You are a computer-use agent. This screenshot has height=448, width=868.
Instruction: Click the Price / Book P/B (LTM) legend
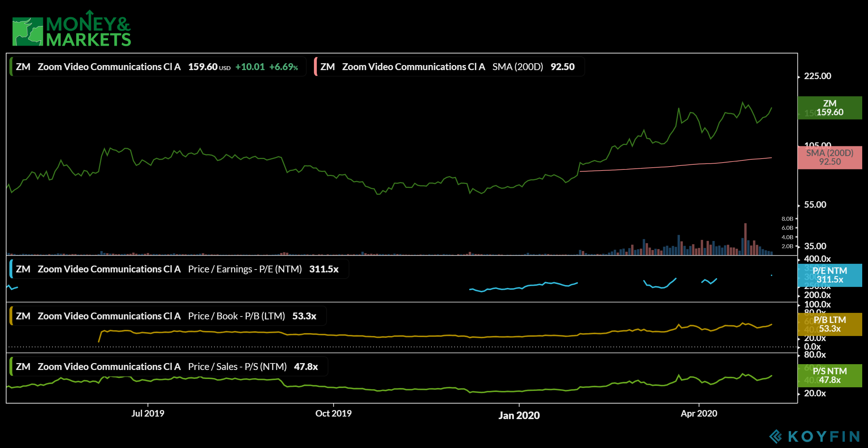tap(168, 316)
